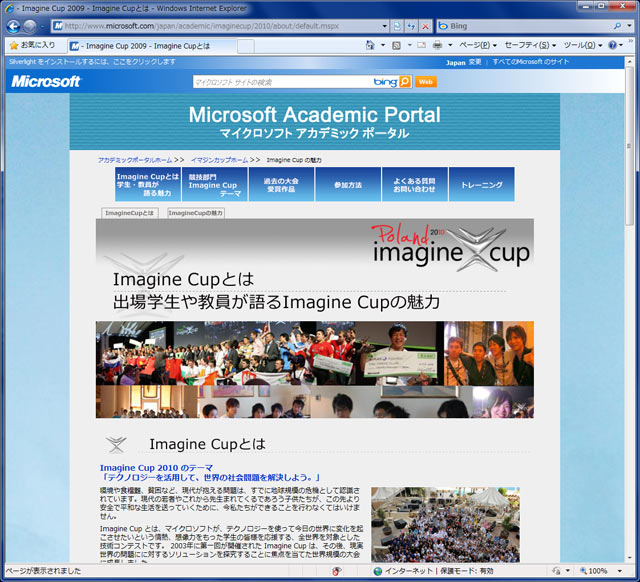The width and height of the screenshot is (640, 582).
Task: Click the Compatibility View page icon
Action: pos(397,26)
